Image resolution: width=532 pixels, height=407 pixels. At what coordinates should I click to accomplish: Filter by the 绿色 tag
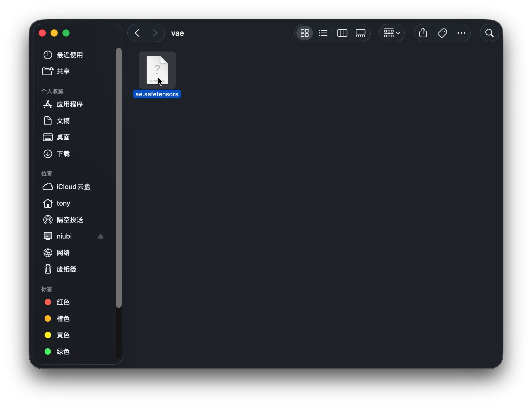(63, 352)
